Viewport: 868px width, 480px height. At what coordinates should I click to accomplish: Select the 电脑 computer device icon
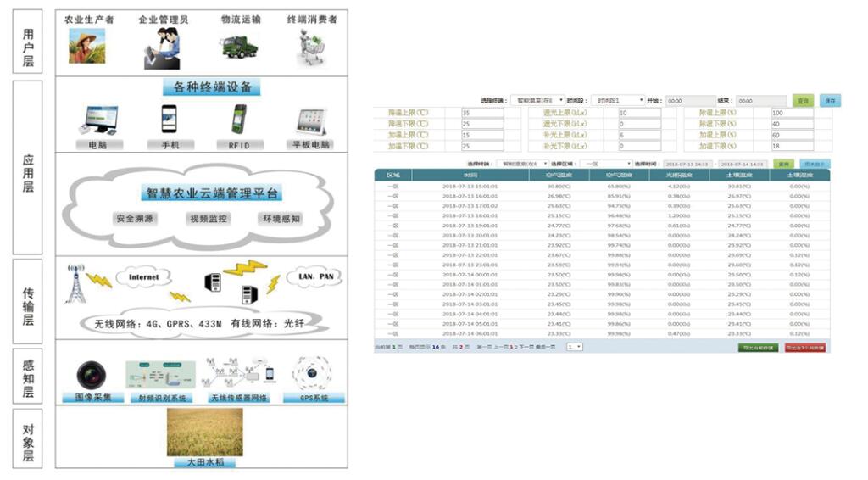tap(97, 120)
